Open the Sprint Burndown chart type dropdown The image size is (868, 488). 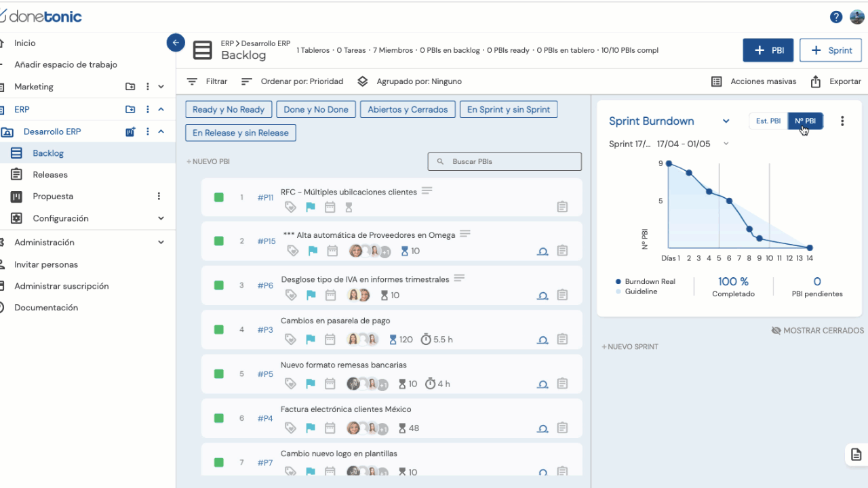point(726,121)
